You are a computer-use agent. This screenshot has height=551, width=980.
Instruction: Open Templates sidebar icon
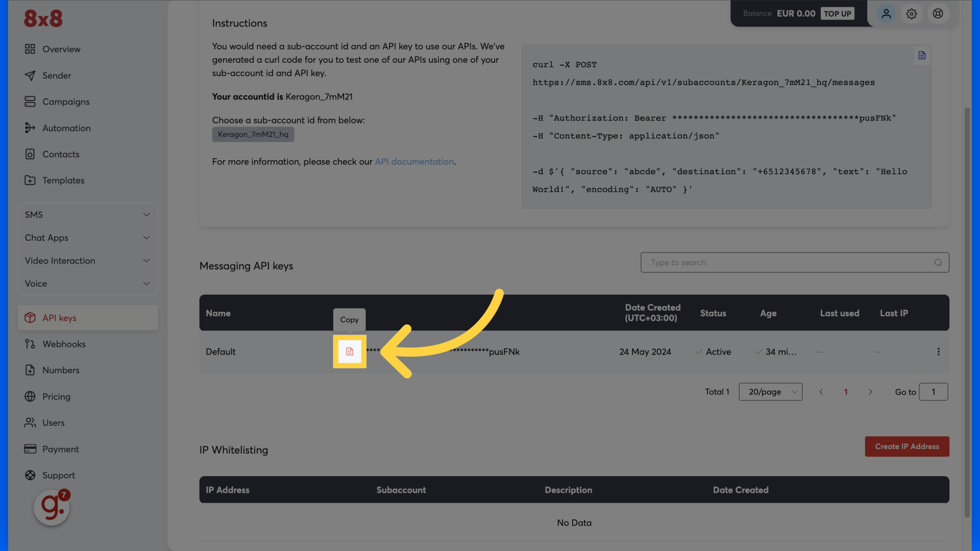[x=30, y=180]
